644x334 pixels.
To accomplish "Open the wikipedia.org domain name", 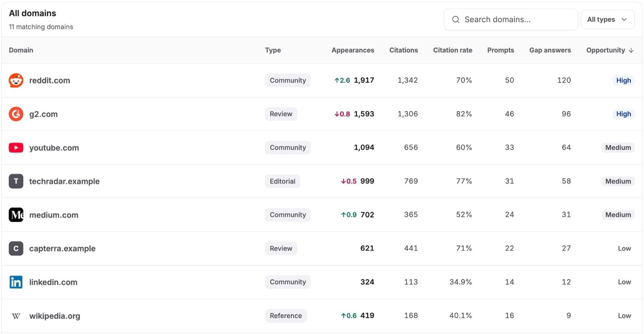I will 55,316.
